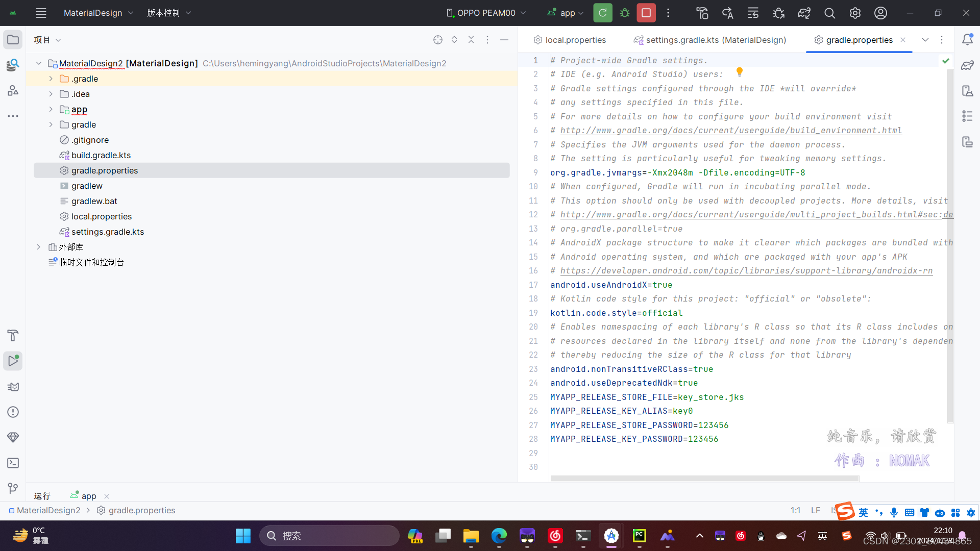This screenshot has height=551, width=980.
Task: Open the Windows Start menu
Action: (x=242, y=536)
